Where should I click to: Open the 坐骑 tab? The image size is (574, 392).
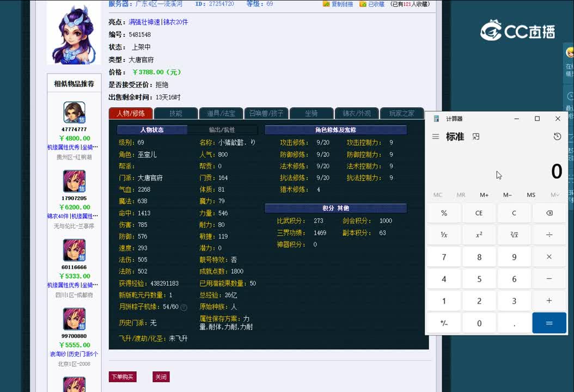[x=312, y=113]
